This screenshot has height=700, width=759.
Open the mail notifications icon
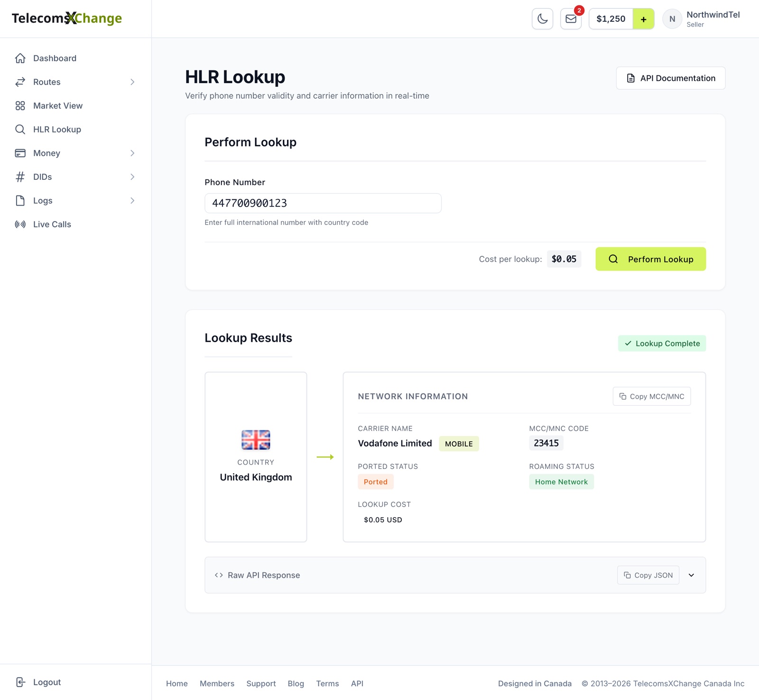coord(571,19)
